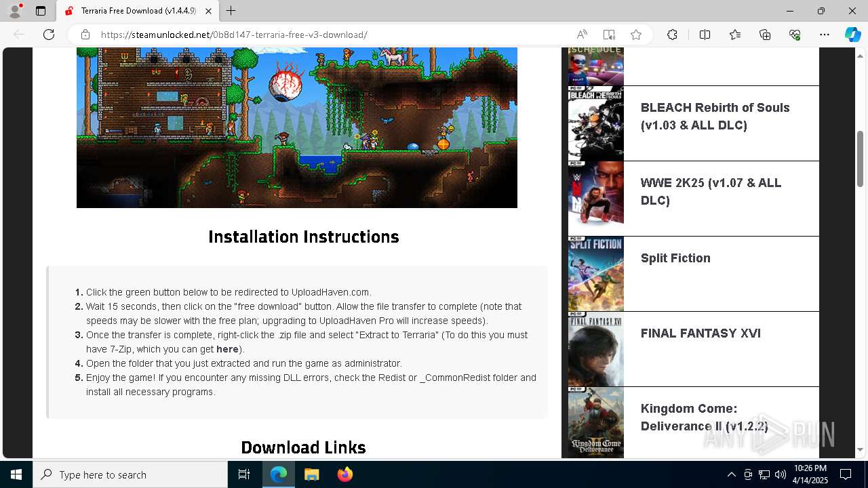Launch Firefox from the taskbar
This screenshot has height=488, width=868.
click(x=344, y=474)
